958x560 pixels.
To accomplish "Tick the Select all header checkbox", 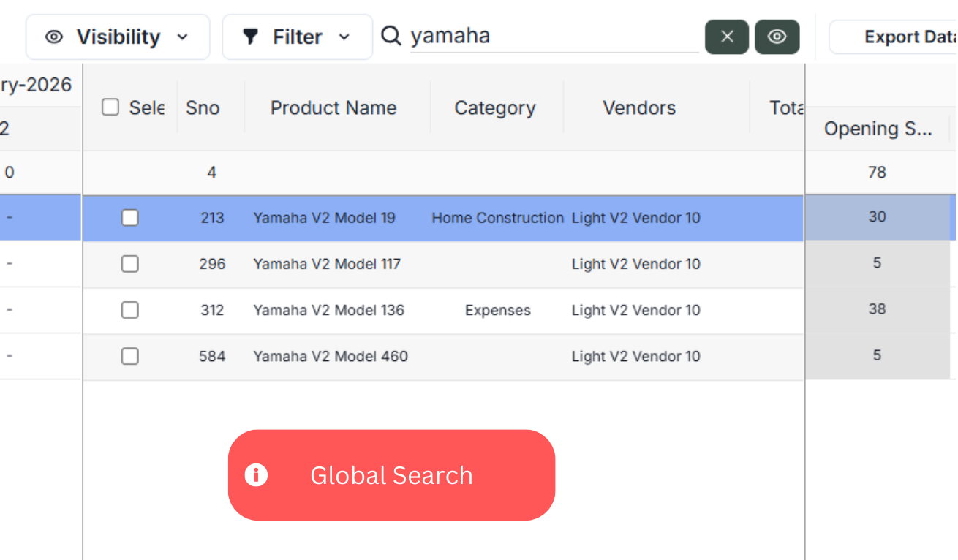I will (110, 107).
